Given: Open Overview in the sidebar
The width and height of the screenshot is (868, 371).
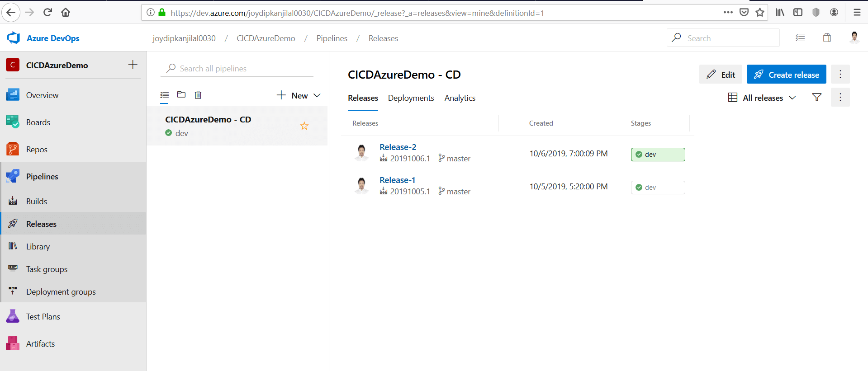Looking at the screenshot, I should point(73,95).
